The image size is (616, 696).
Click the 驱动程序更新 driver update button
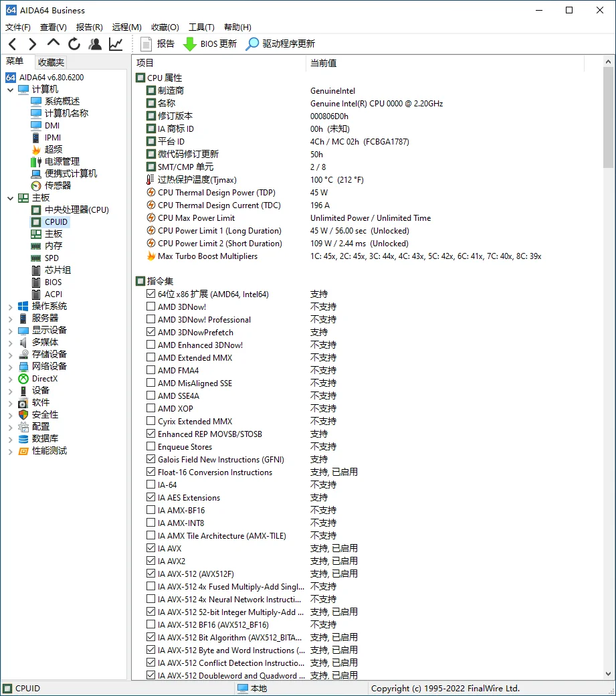coord(280,44)
